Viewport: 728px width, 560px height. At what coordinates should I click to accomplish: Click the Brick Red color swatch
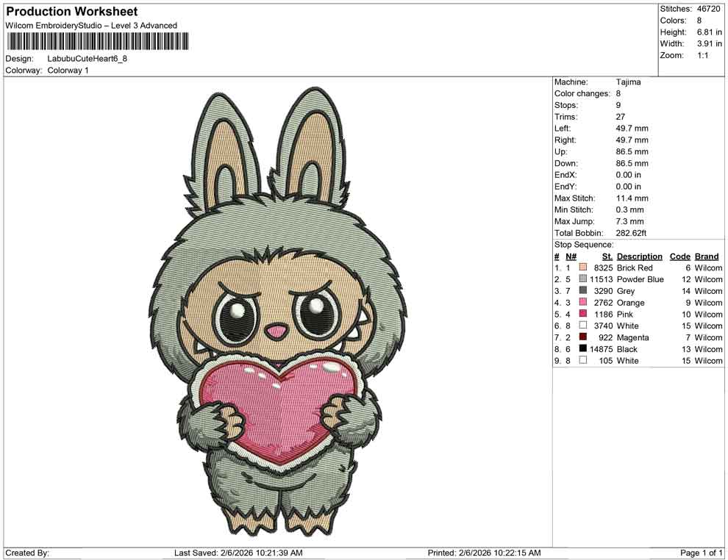[582, 268]
